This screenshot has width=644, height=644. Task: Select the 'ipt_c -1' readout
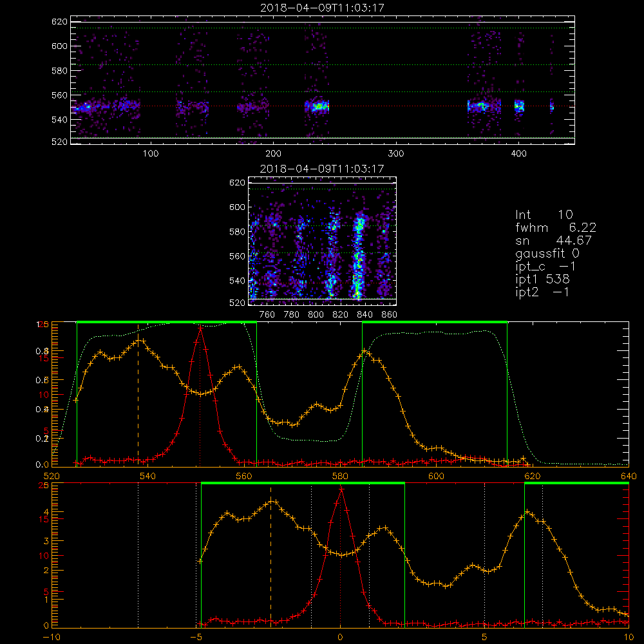(x=546, y=267)
